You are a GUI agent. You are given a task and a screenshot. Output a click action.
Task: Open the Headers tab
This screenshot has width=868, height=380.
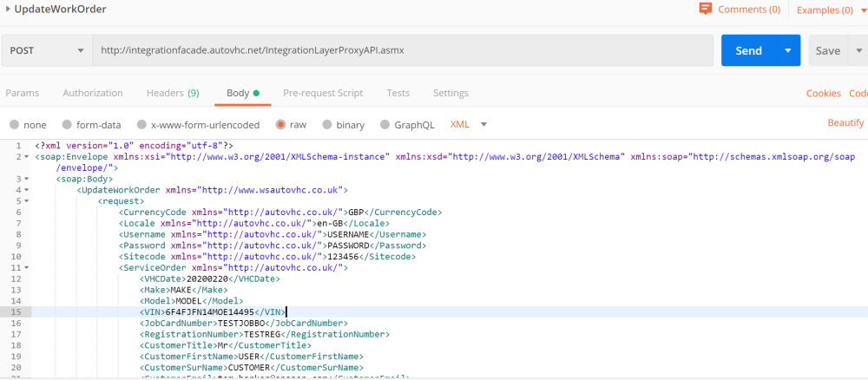(x=172, y=93)
